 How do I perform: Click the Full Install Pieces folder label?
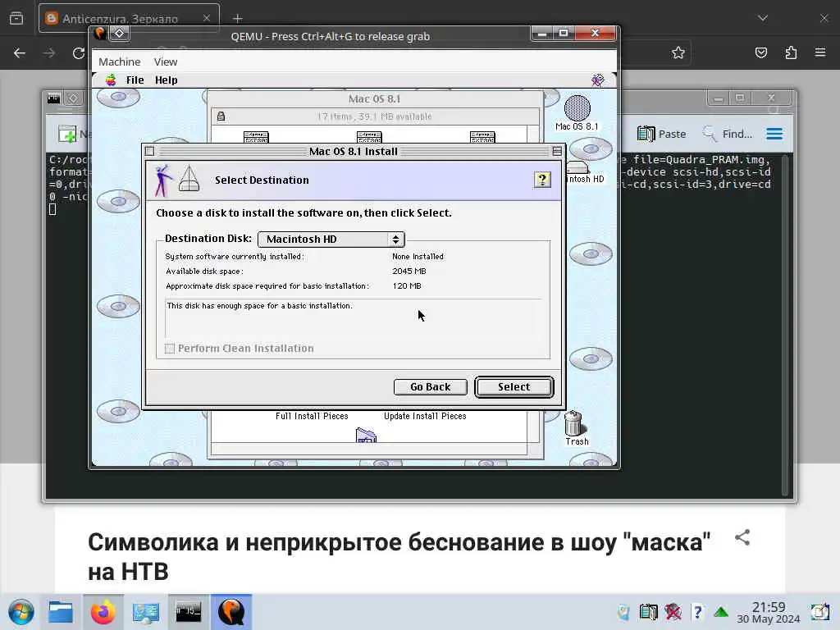(x=312, y=416)
